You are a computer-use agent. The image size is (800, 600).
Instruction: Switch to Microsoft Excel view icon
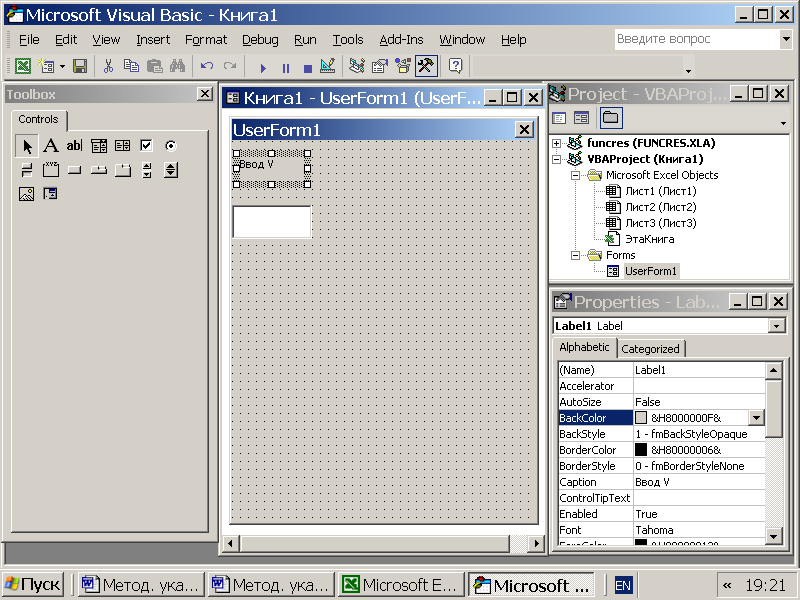coord(22,66)
